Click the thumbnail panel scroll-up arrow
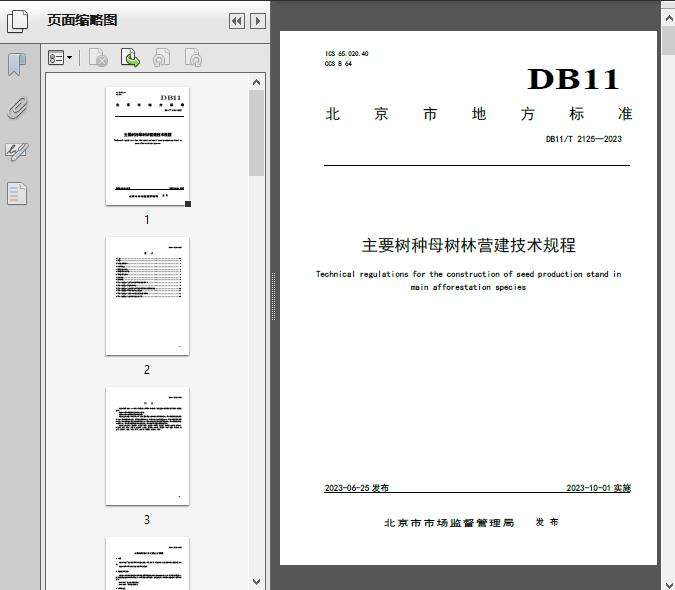The height and width of the screenshot is (590, 675). (x=257, y=82)
